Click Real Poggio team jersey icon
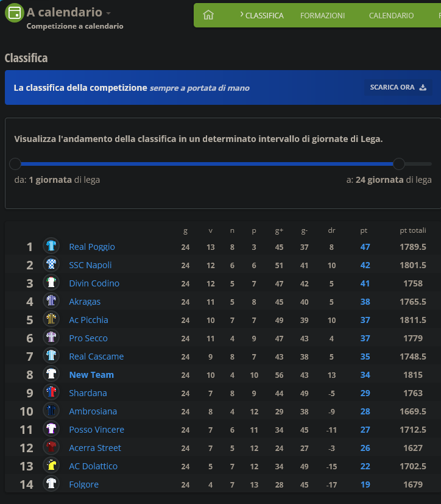 tap(51, 246)
